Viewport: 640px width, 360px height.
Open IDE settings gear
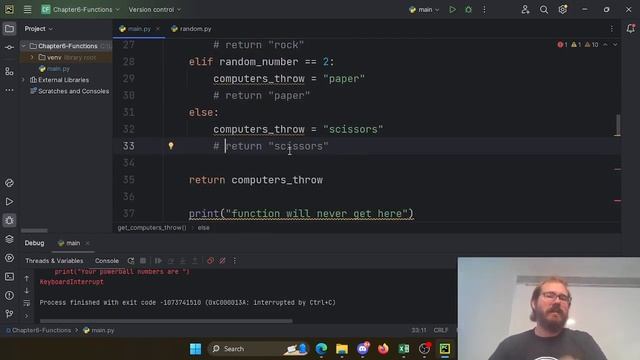pyautogui.click(x=562, y=9)
